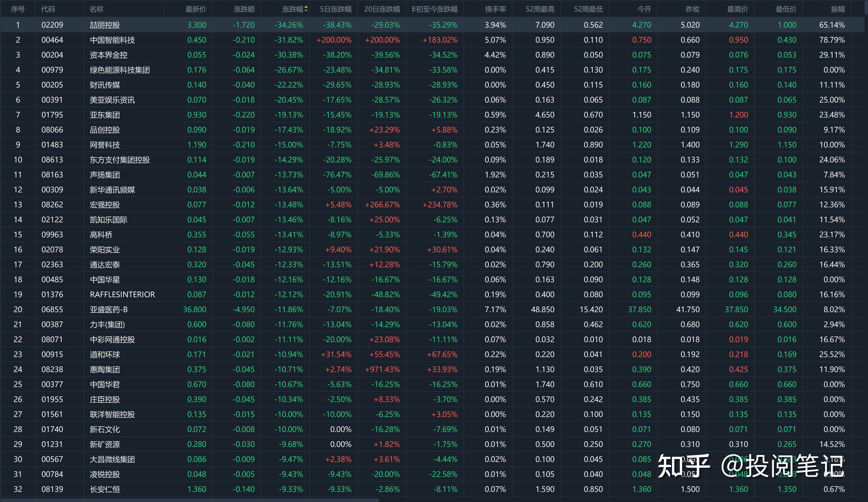This screenshot has height=502, width=868.
Task: Click latest price 36.800
Action: [195, 310]
